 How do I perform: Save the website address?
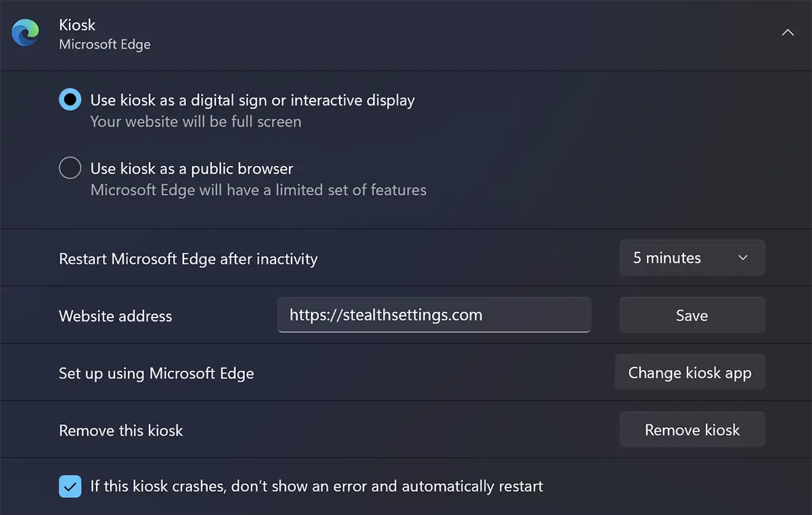[x=692, y=315]
